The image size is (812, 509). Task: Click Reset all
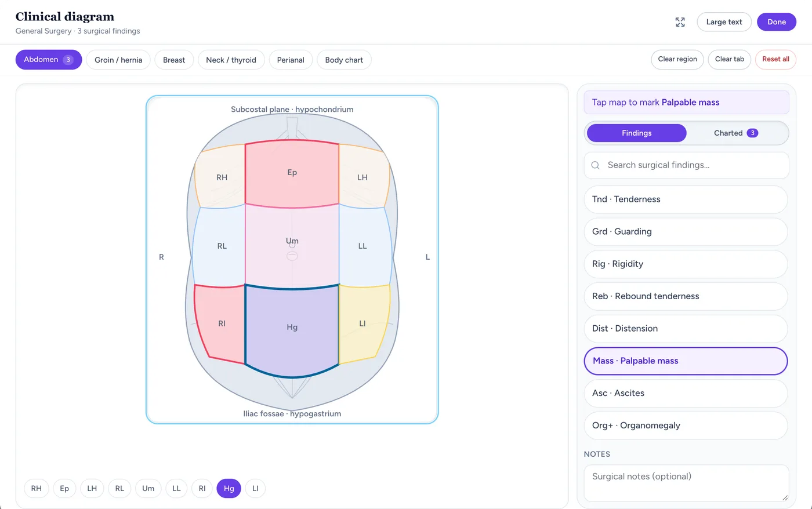pyautogui.click(x=775, y=59)
